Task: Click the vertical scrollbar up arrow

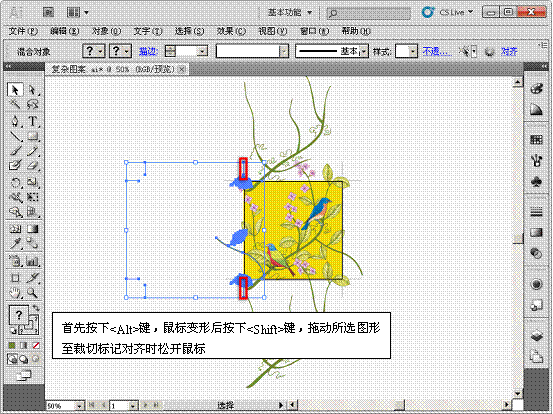Action: click(x=517, y=83)
